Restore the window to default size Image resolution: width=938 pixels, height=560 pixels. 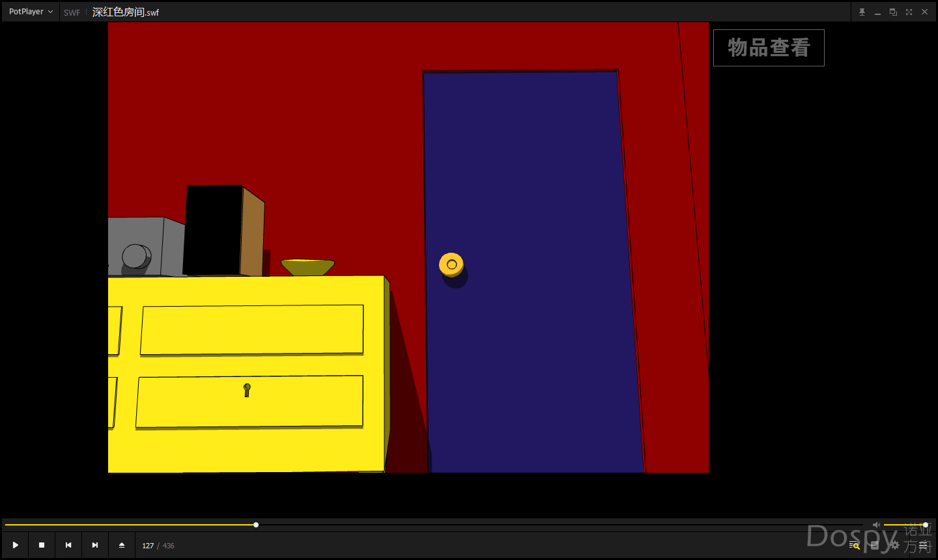893,12
